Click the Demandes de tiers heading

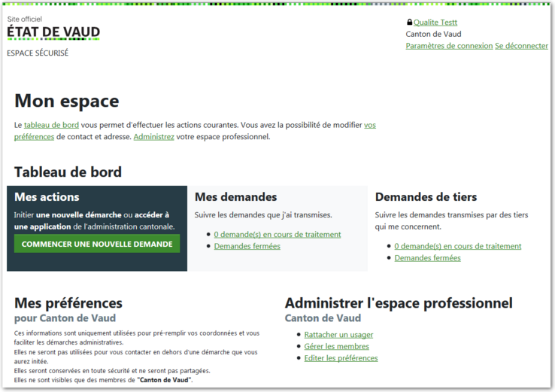(426, 197)
